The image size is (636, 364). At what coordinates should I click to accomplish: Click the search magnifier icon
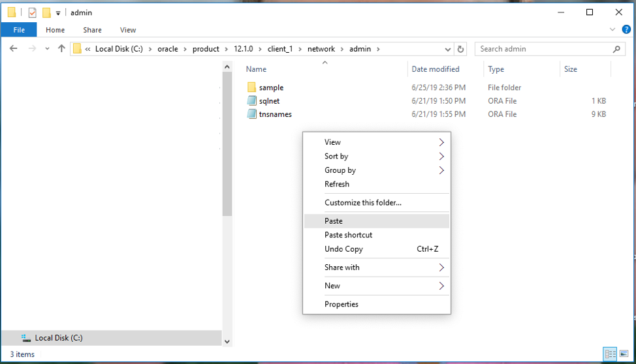tap(616, 49)
